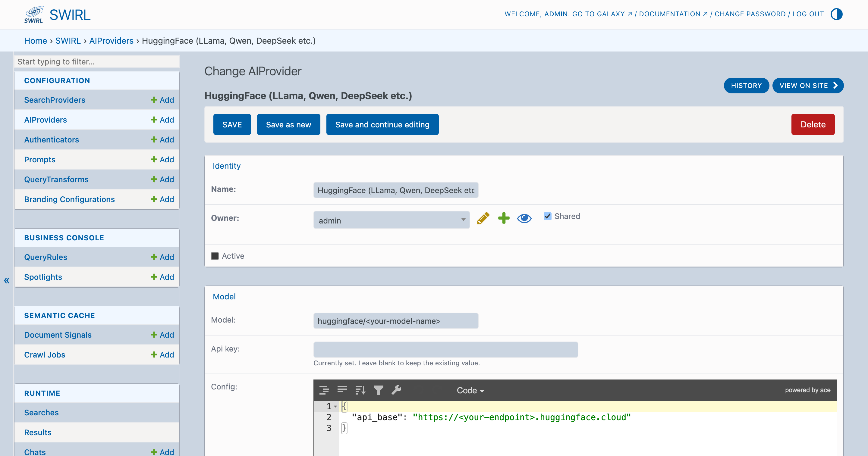868x456 pixels.
Task: Click Save as new button
Action: (x=288, y=125)
